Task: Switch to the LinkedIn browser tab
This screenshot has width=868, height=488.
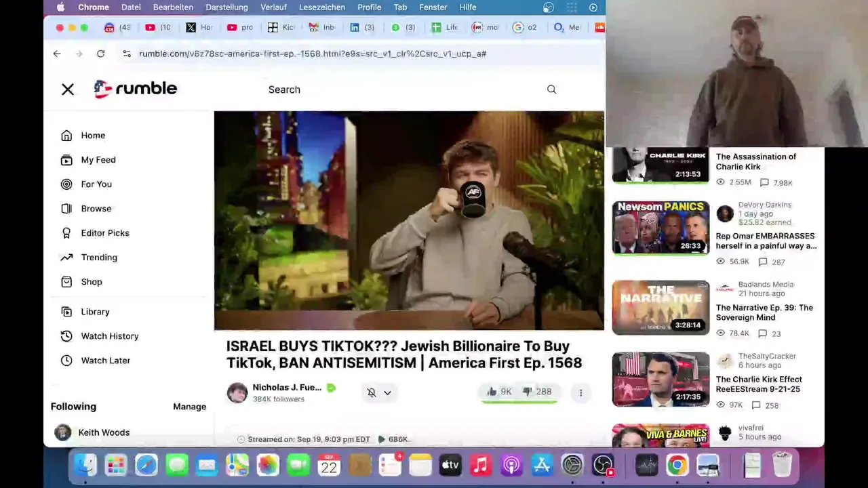Action: [362, 28]
